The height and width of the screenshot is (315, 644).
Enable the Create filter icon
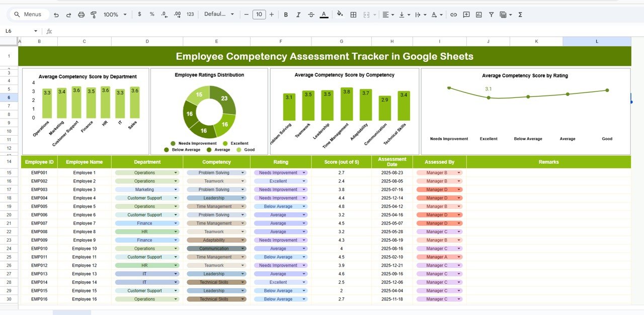click(x=492, y=14)
